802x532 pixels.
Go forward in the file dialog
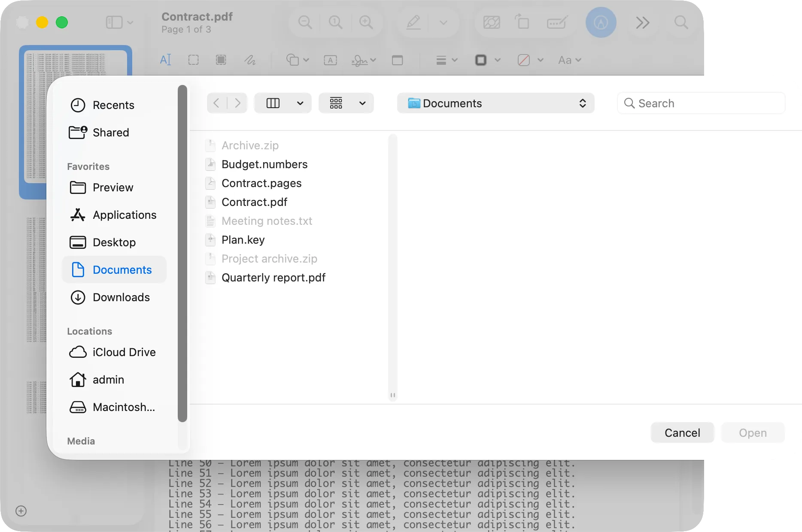click(x=237, y=103)
